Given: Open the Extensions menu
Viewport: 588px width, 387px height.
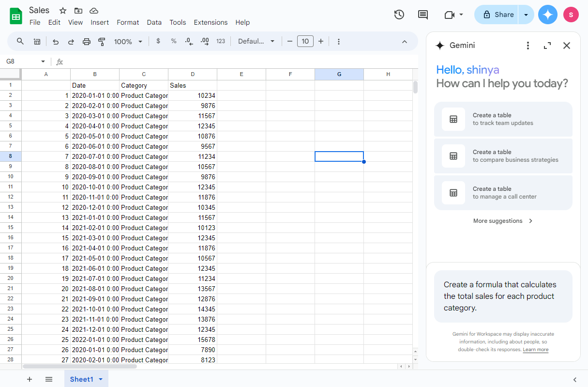Looking at the screenshot, I should pyautogui.click(x=211, y=22).
